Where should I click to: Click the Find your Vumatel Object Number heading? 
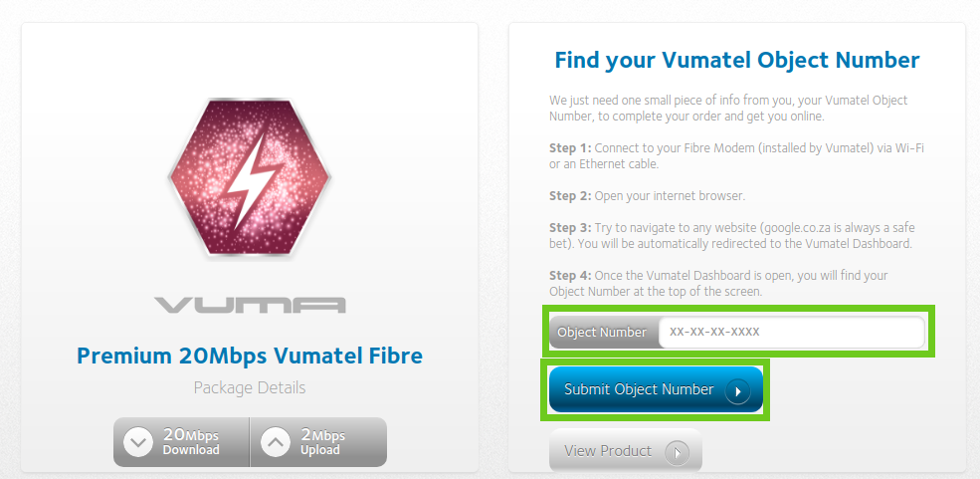coord(737,60)
